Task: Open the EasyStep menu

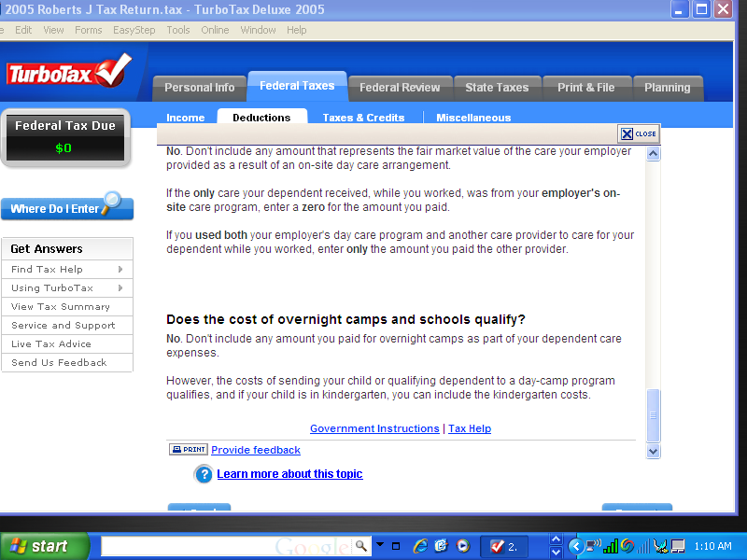Action: point(134,30)
